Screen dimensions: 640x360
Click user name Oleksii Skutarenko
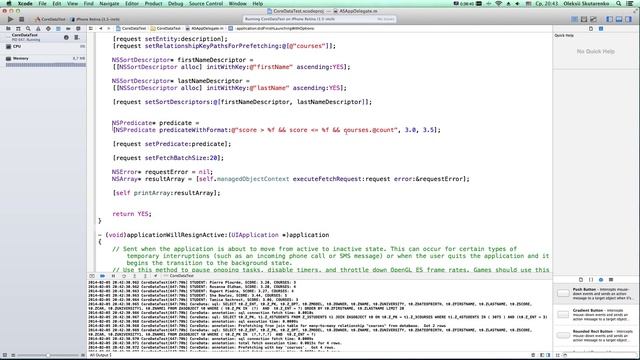(586, 4)
